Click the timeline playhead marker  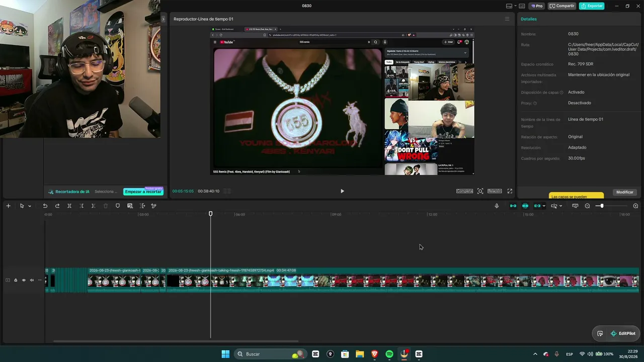point(211,214)
